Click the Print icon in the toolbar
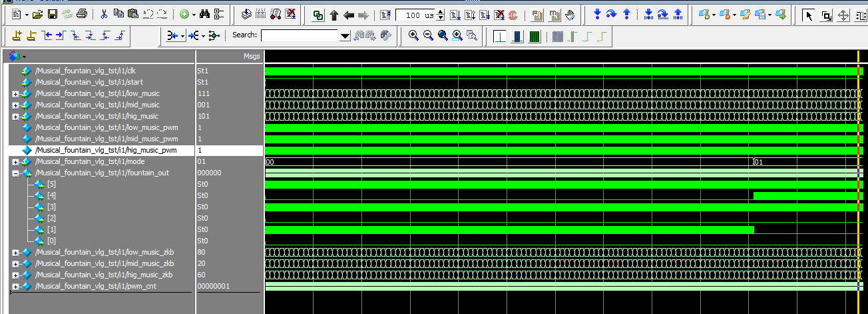 coord(81,14)
